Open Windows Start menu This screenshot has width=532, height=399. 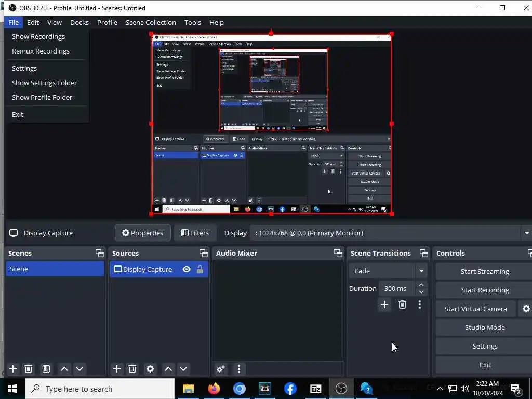tap(12, 389)
